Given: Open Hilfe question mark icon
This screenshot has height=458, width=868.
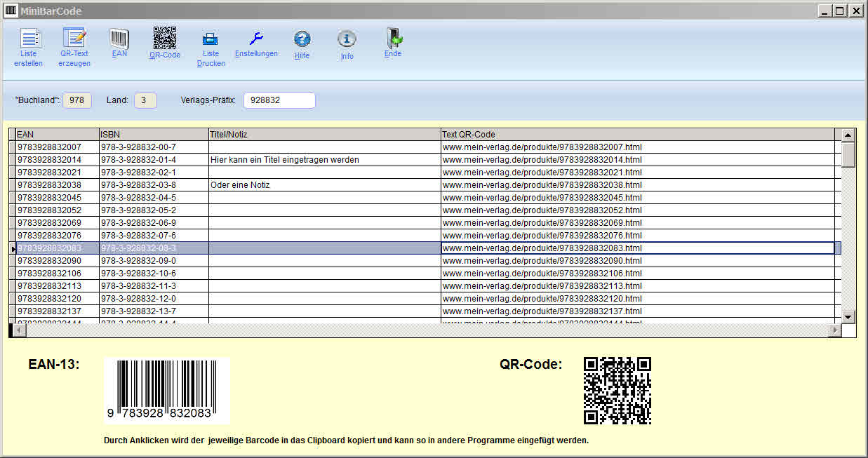Looking at the screenshot, I should click(302, 39).
